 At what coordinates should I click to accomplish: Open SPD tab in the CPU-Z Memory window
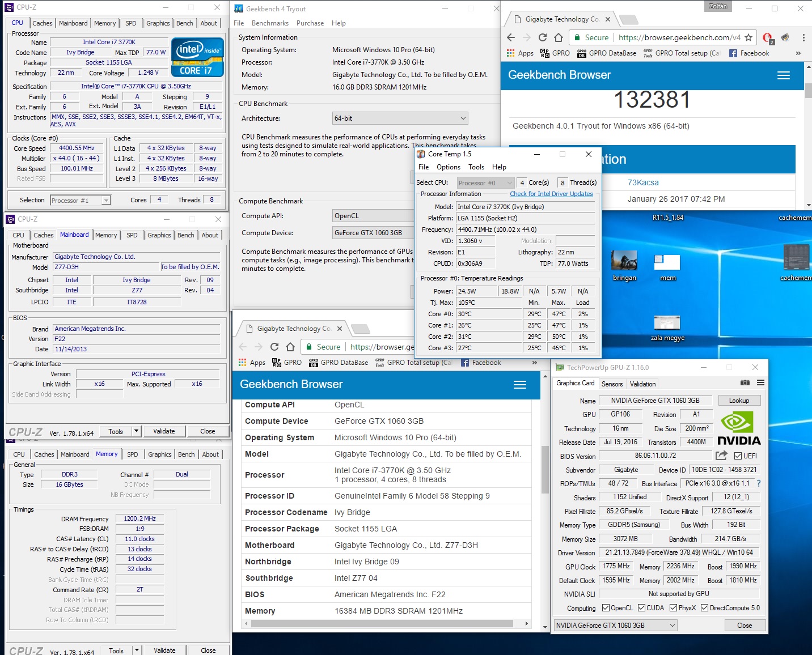pos(133,454)
